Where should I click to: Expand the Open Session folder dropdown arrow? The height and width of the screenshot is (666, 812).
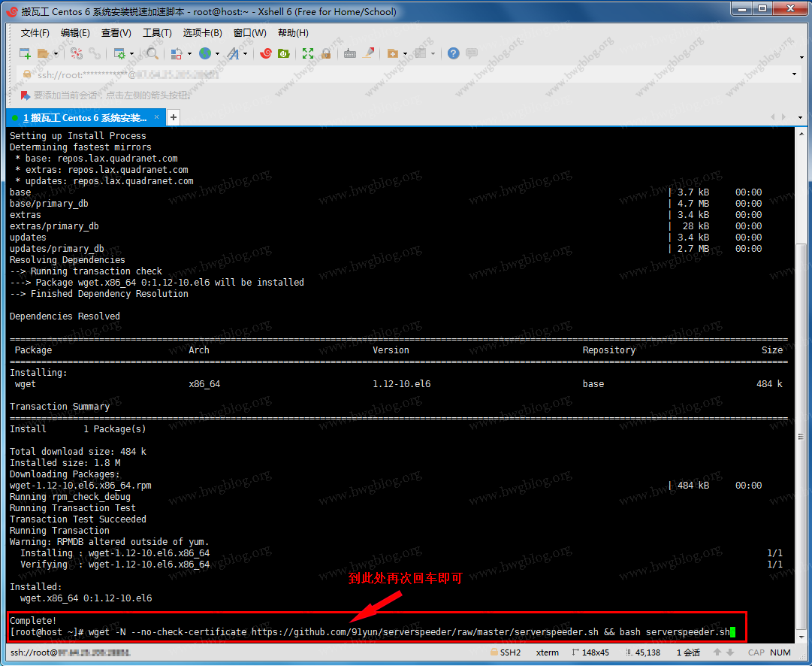(x=56, y=53)
